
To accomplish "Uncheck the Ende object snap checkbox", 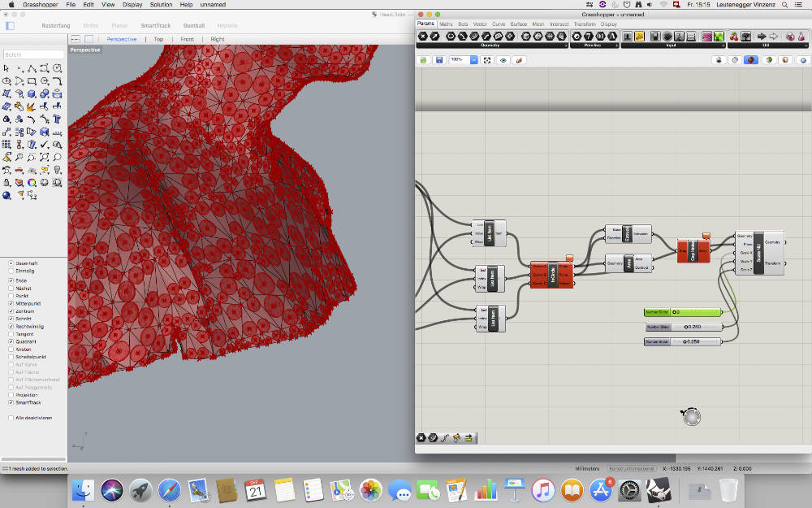I will (11, 280).
